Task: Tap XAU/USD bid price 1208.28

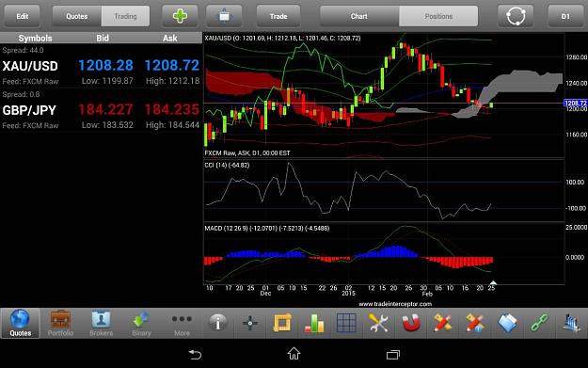Action: click(x=105, y=66)
